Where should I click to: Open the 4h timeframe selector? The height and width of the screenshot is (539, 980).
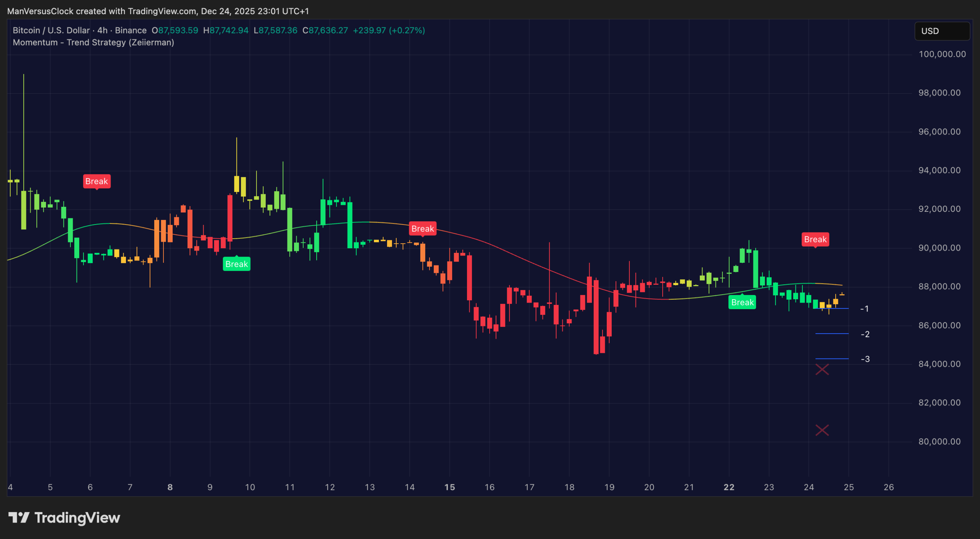101,30
